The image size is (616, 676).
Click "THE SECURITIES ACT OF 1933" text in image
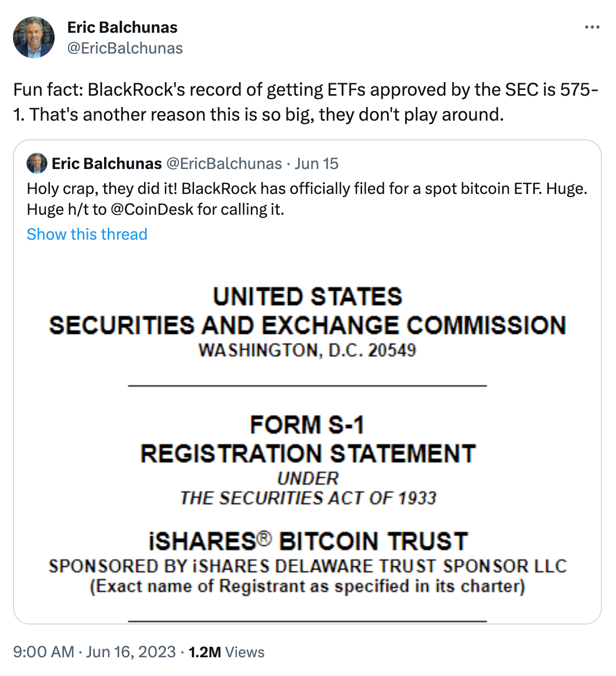[308, 498]
